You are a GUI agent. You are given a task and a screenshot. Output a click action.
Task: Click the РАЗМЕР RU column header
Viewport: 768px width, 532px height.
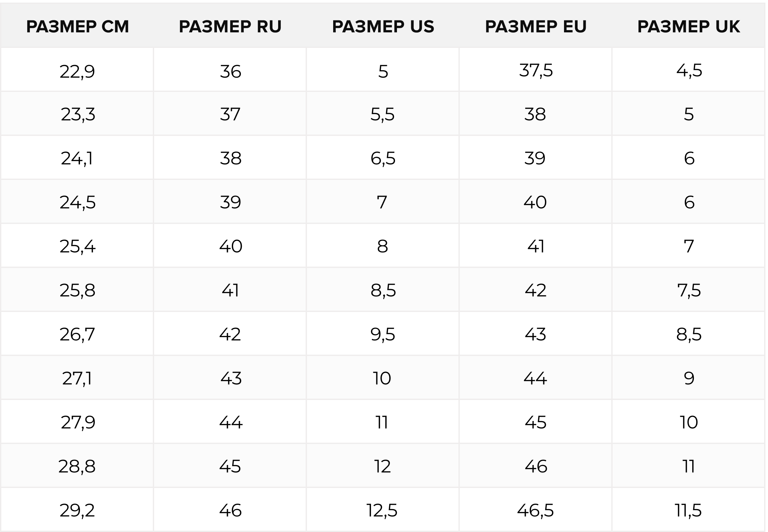point(230,26)
